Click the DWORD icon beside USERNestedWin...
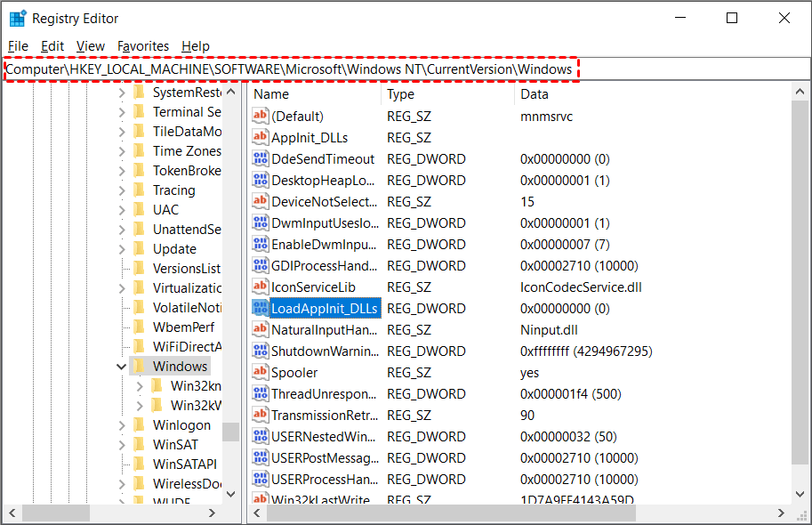812x525 pixels. (260, 436)
